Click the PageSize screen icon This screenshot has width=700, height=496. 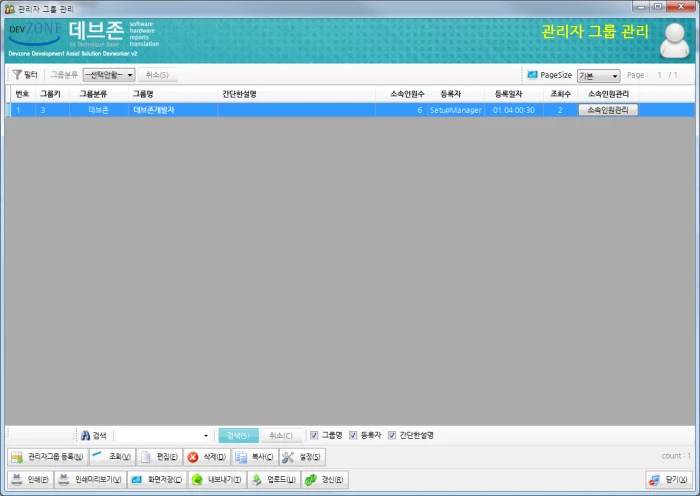pos(532,75)
